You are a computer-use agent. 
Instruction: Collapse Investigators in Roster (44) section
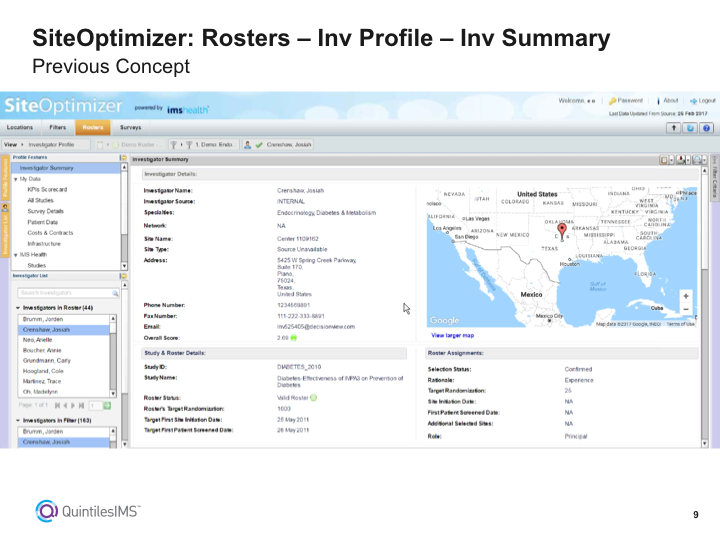tap(18, 308)
